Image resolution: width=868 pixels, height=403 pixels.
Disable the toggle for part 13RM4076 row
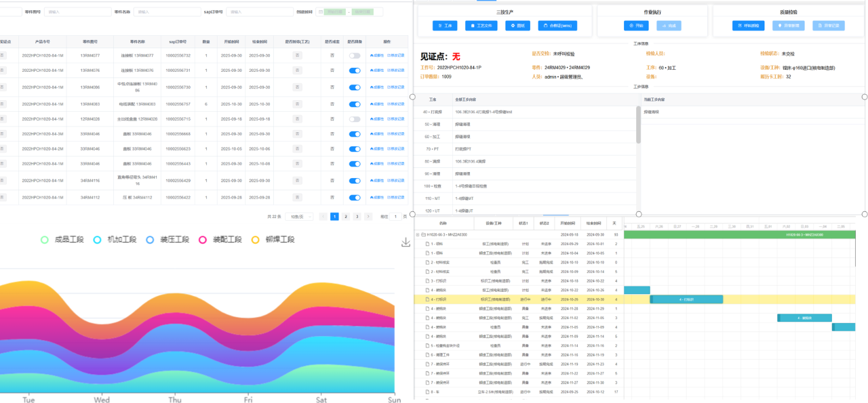pyautogui.click(x=354, y=70)
